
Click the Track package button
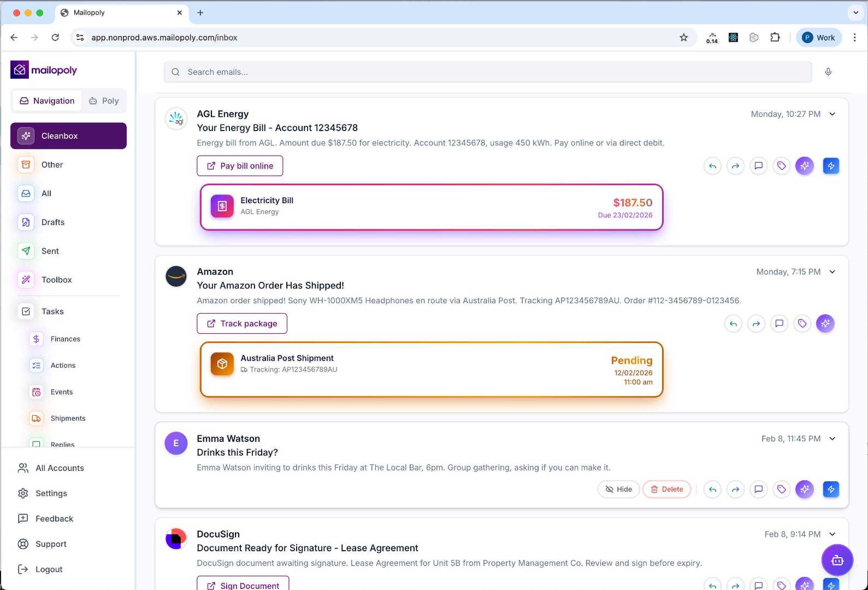[x=242, y=323]
